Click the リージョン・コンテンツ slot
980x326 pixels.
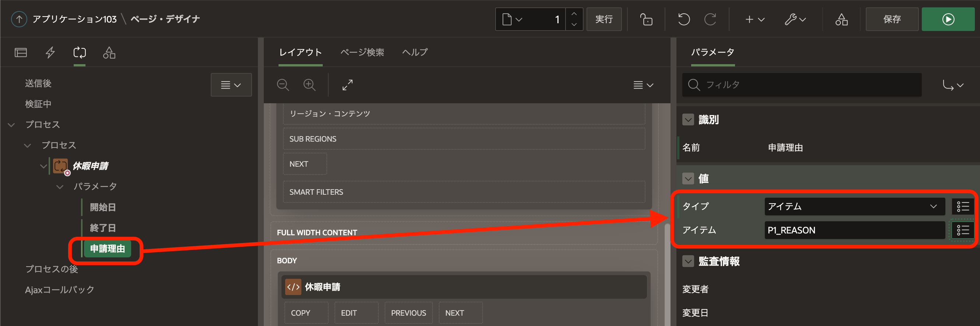pyautogui.click(x=464, y=114)
